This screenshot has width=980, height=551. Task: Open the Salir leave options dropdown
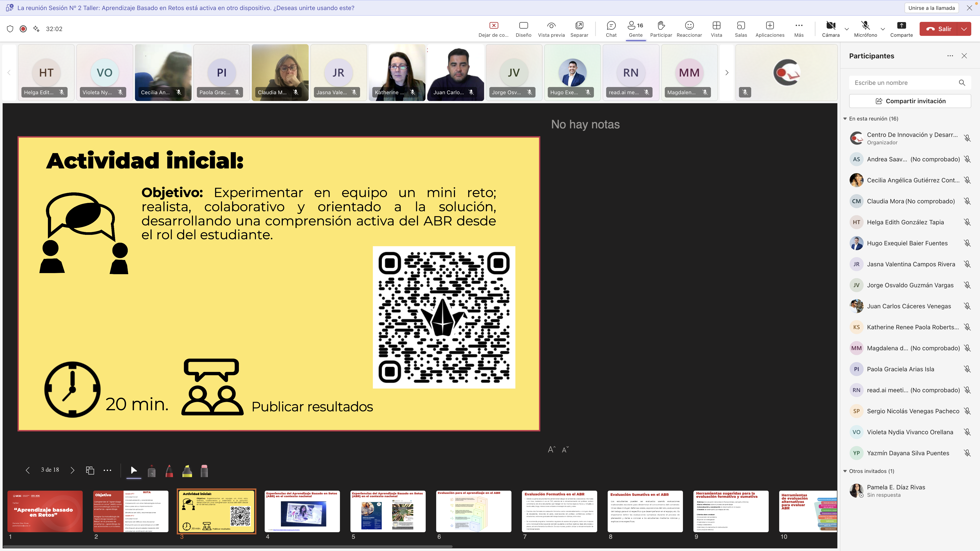(964, 29)
